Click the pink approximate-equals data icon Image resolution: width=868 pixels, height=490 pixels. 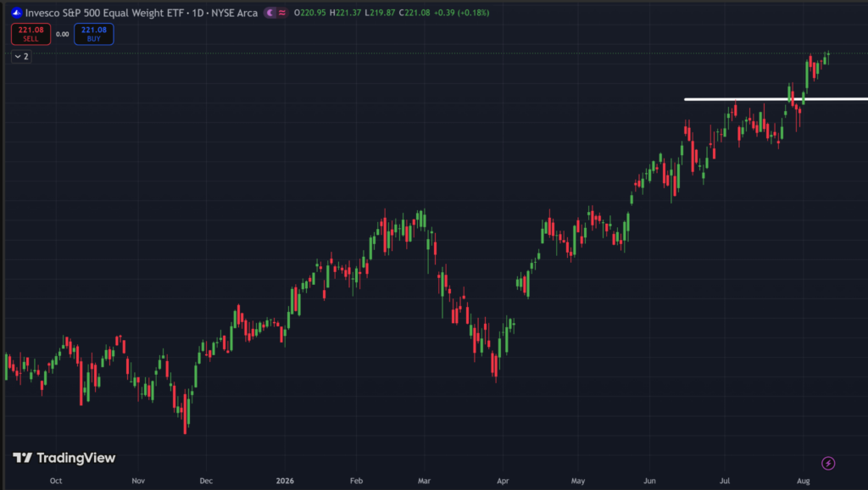(x=282, y=13)
